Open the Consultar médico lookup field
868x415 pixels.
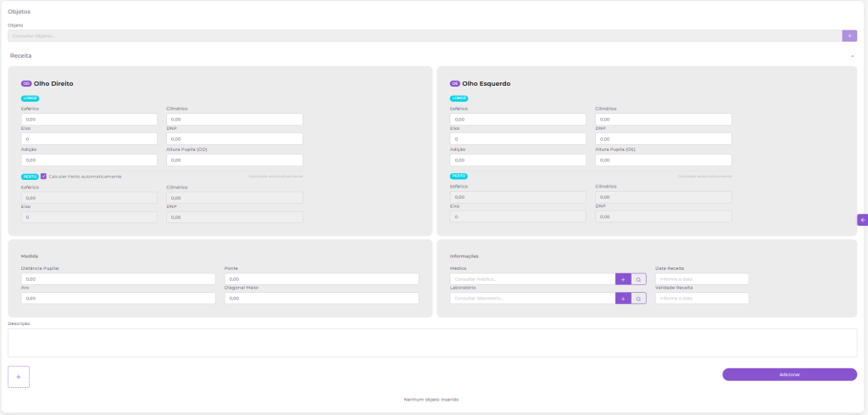pos(531,278)
